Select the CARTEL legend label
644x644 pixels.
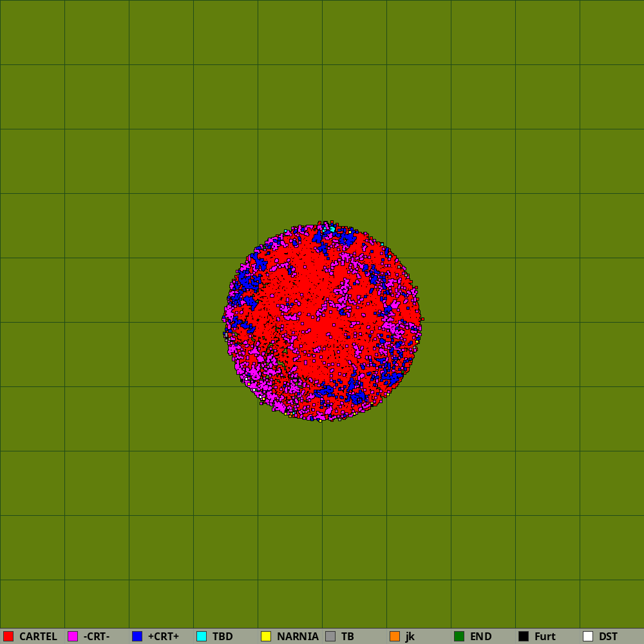tap(38, 637)
